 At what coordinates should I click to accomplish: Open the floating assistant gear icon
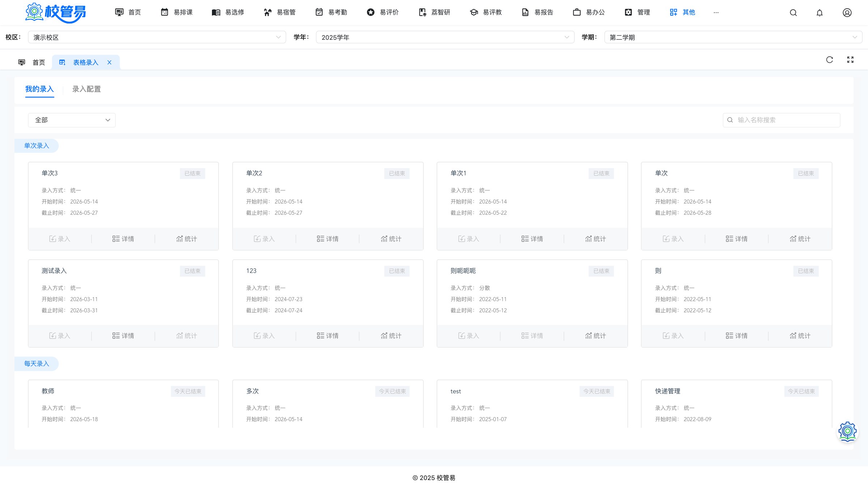point(847,431)
